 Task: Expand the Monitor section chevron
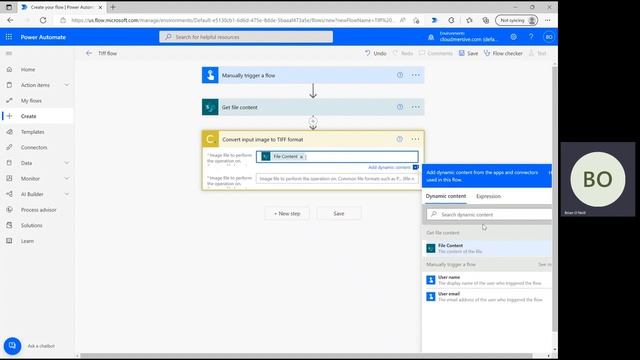point(67,178)
